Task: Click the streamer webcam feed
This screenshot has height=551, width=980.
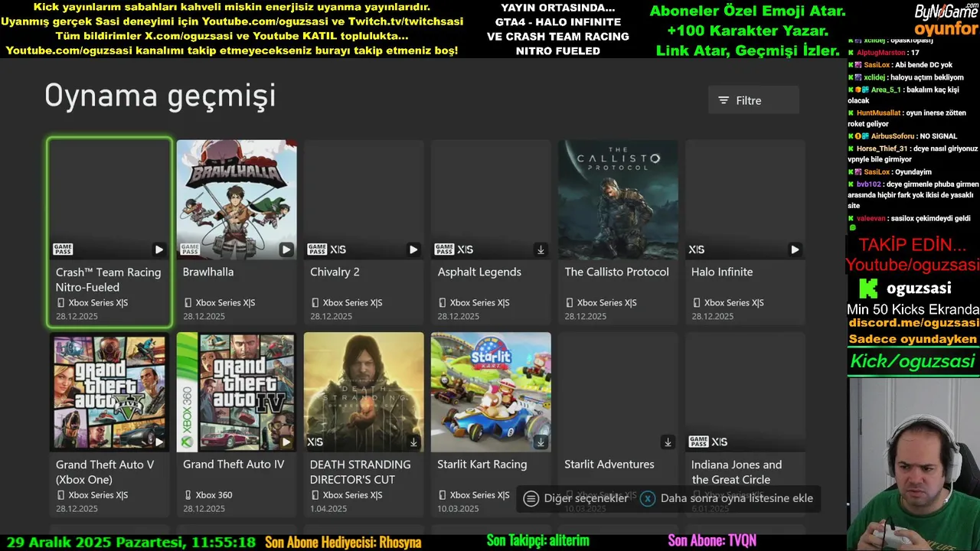Action: coord(913,464)
